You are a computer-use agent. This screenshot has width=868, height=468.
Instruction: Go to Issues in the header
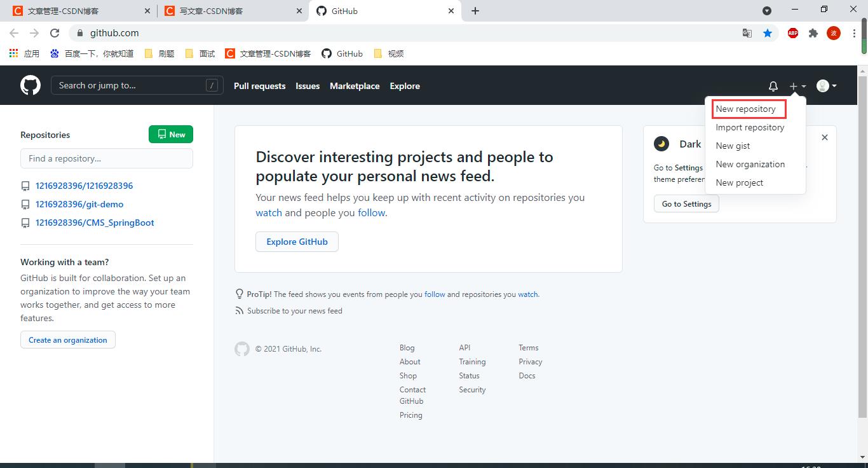(308, 86)
